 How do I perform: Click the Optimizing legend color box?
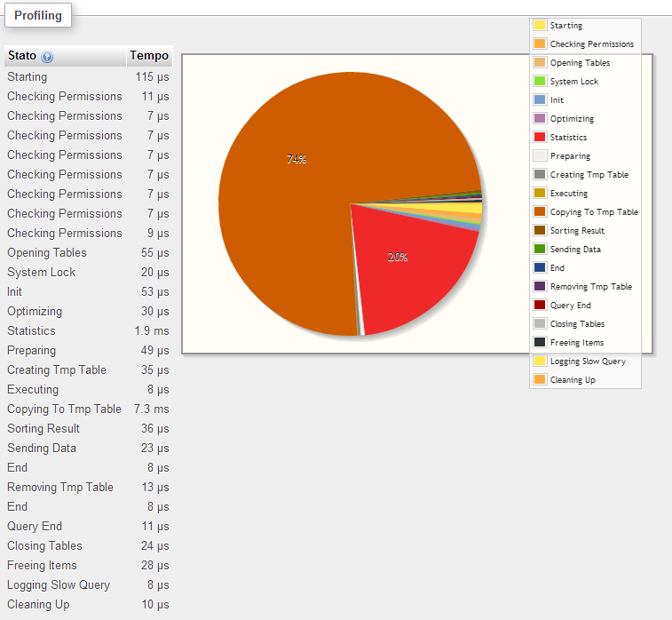tap(539, 119)
